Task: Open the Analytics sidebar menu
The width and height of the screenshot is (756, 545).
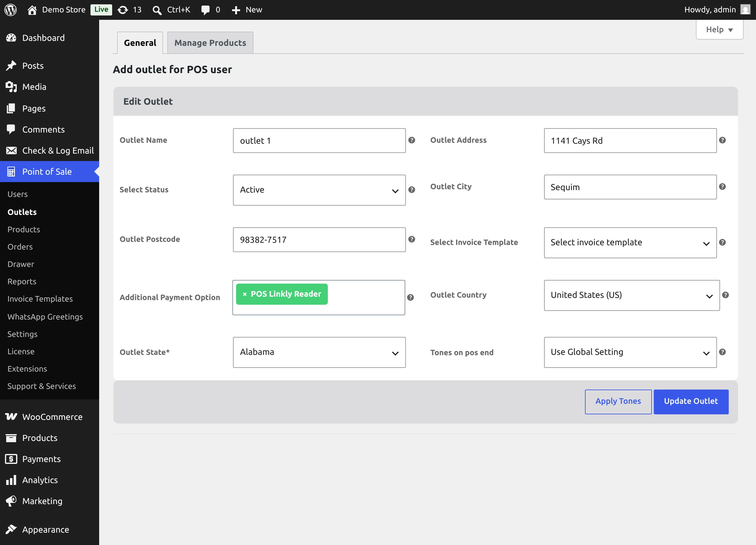Action: coord(49,480)
